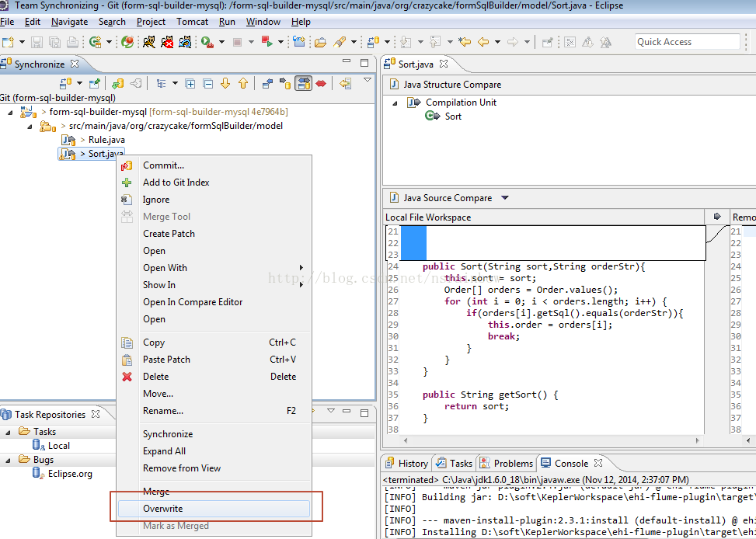Click the Last Edit Location arrow icon

tap(465, 43)
